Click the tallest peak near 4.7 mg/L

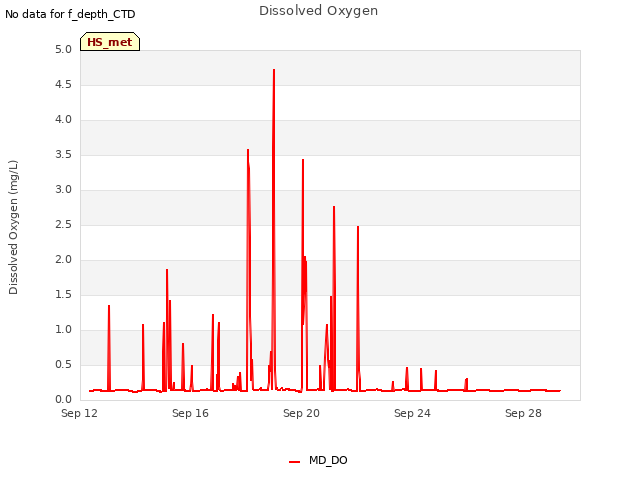pos(274,70)
